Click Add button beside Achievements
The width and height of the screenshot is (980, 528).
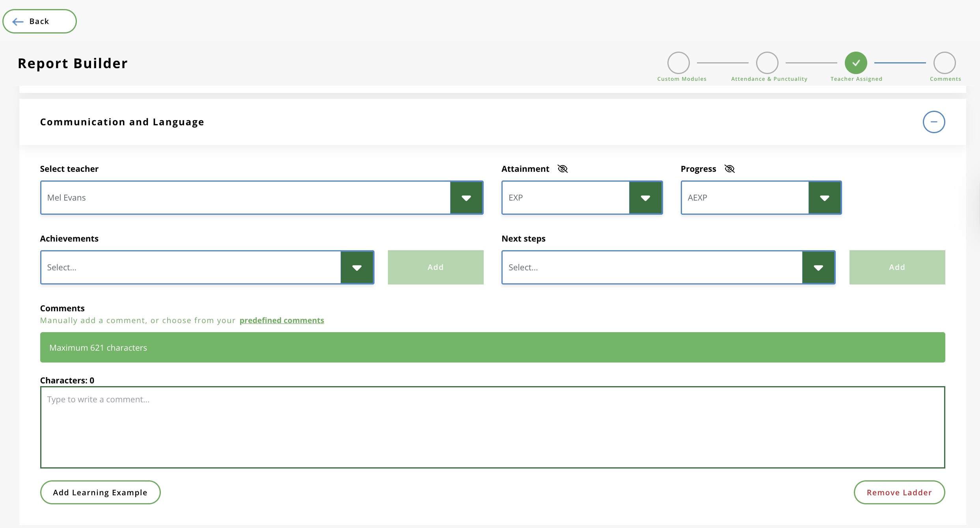point(435,268)
